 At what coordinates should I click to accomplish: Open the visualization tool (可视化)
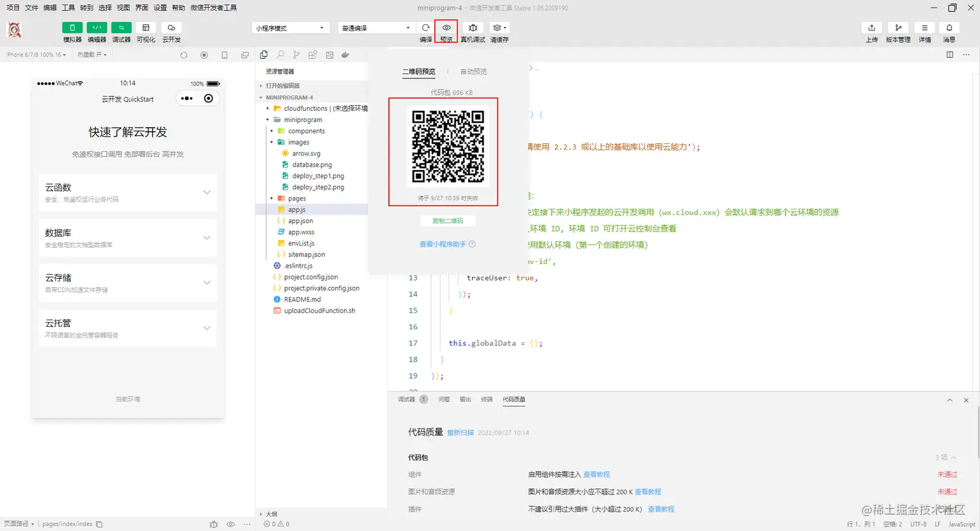[x=146, y=28]
